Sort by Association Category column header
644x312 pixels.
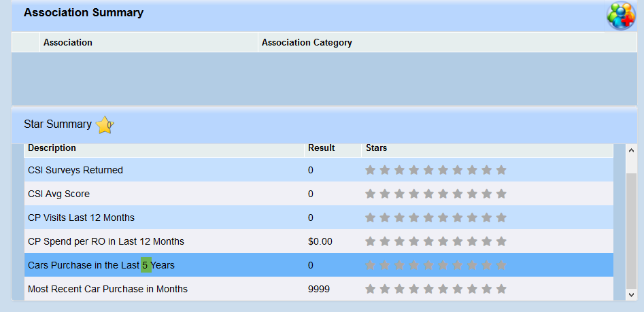tap(307, 42)
